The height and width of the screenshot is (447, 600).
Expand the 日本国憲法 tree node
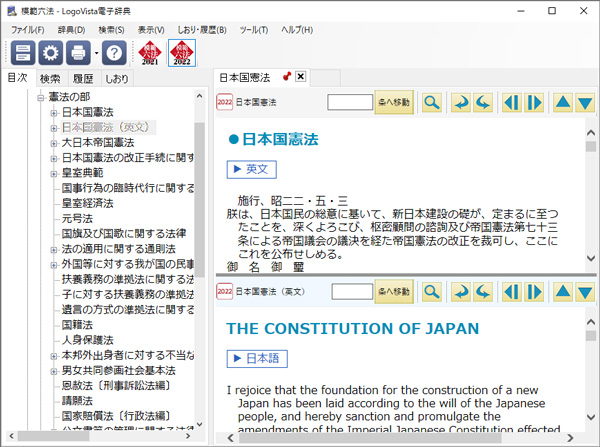click(54, 113)
